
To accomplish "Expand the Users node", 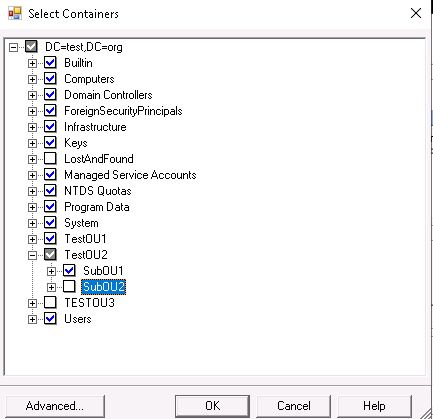I will pos(32,319).
